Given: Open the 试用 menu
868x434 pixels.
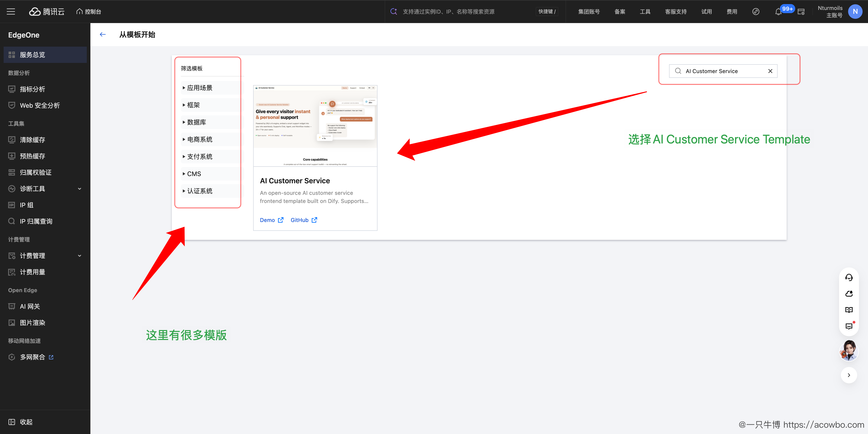Looking at the screenshot, I should 706,12.
